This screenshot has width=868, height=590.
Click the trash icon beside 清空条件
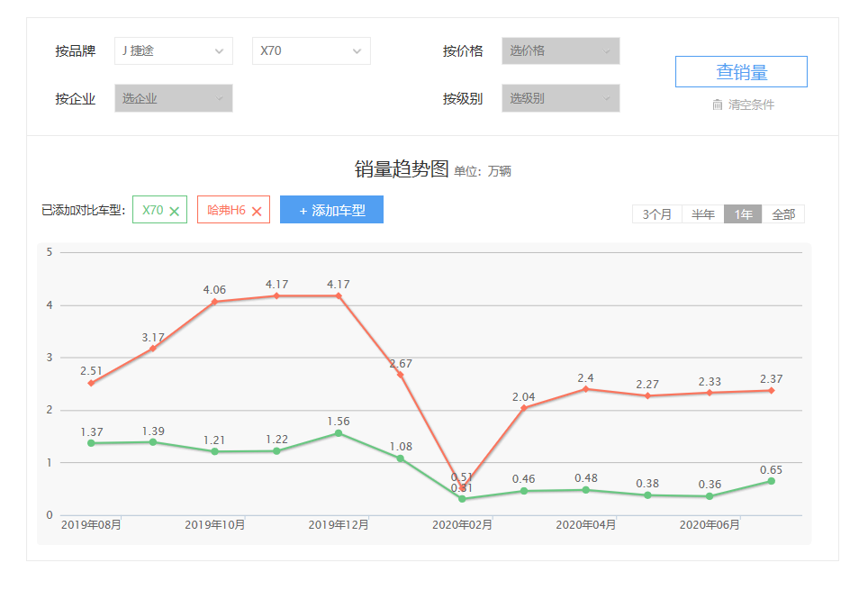(x=718, y=104)
